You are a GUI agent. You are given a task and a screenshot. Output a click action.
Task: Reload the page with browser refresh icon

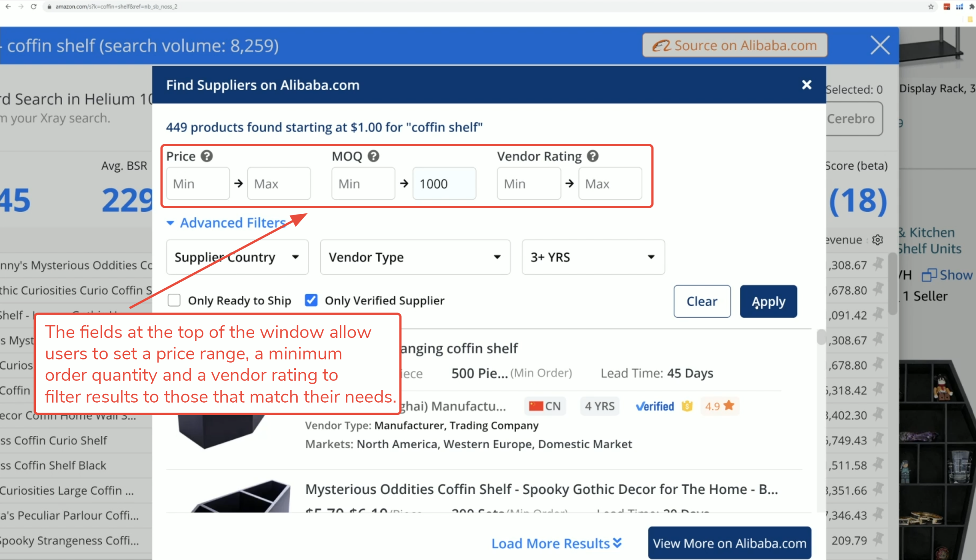pyautogui.click(x=34, y=6)
